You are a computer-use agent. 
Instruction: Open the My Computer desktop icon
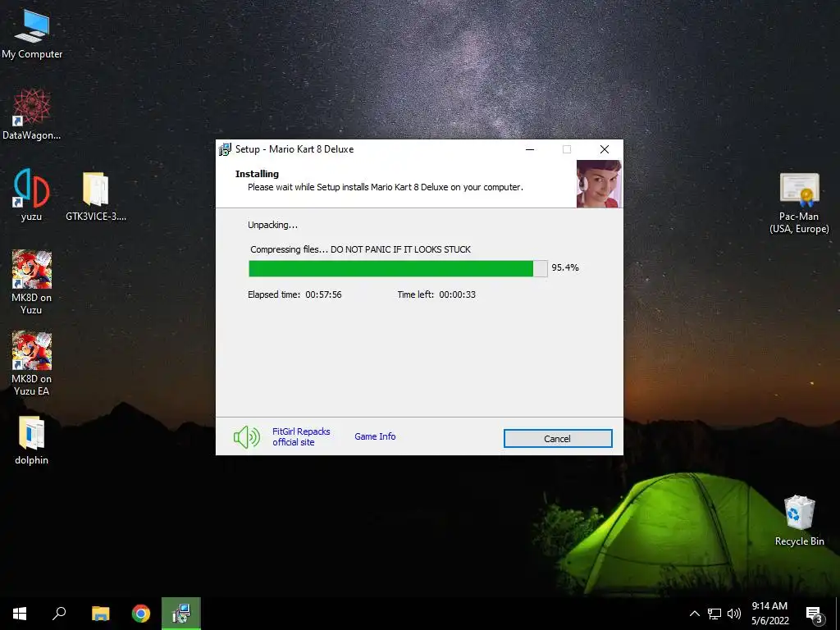[32, 34]
